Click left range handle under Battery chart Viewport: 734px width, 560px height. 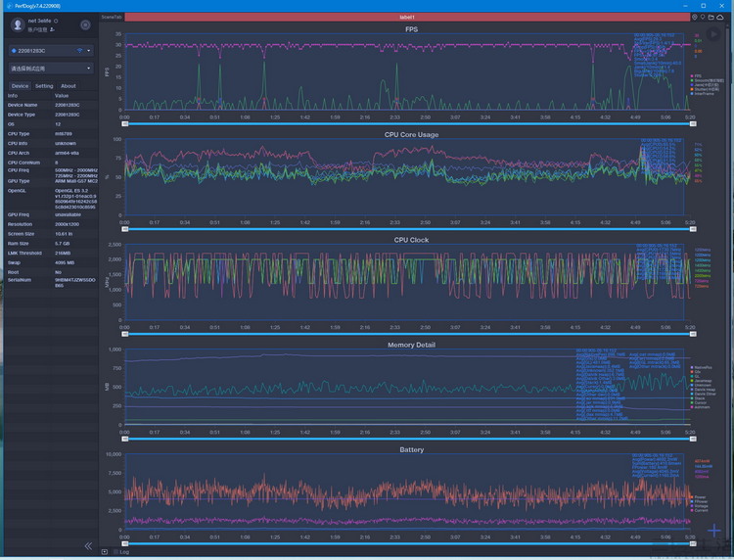tap(125, 543)
